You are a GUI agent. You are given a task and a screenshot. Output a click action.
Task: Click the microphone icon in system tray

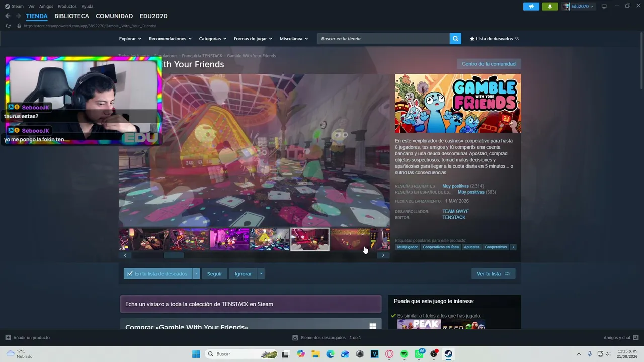[x=590, y=354]
